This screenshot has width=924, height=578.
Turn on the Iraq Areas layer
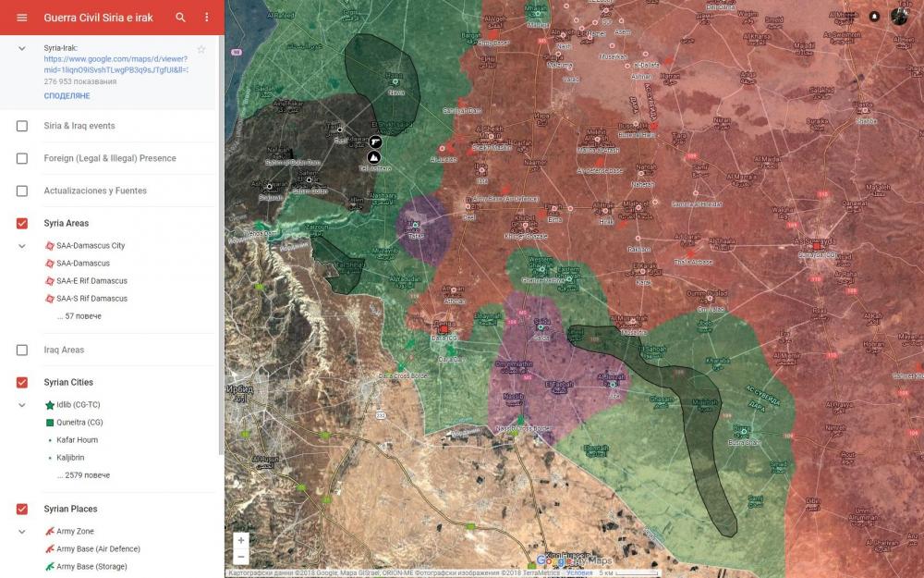tap(22, 350)
